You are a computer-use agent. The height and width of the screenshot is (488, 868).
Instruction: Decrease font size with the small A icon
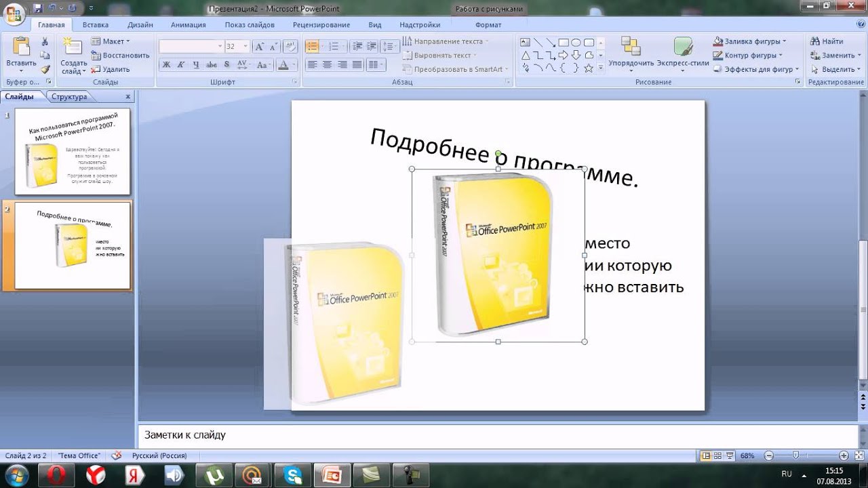click(273, 46)
